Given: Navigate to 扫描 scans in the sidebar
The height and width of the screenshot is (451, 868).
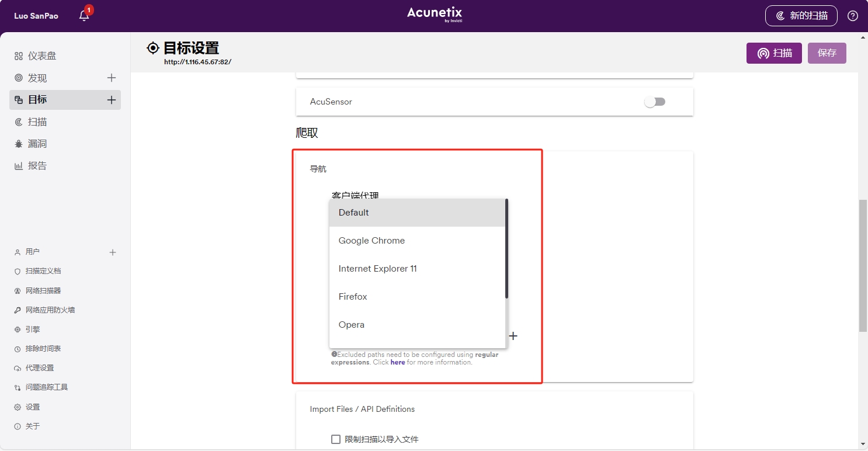Looking at the screenshot, I should click(x=37, y=122).
